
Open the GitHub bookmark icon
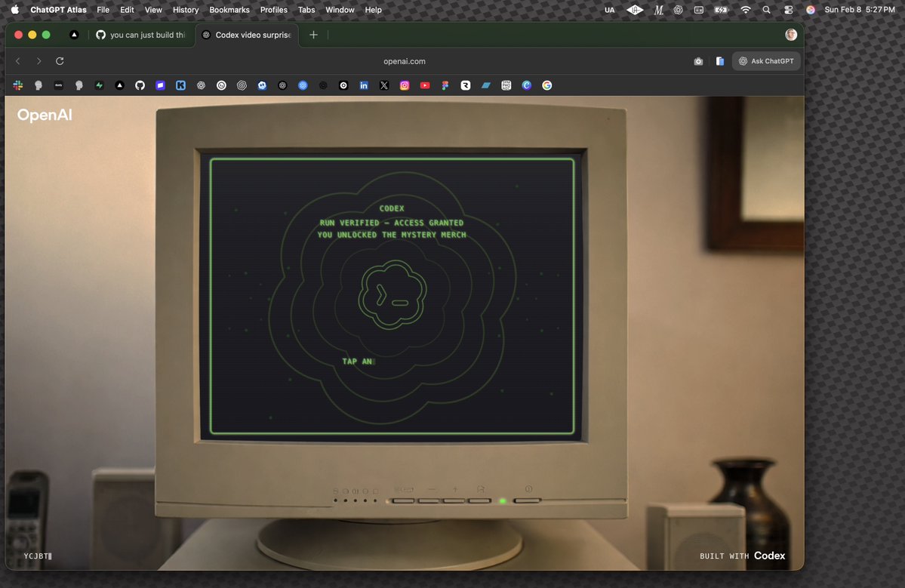click(x=140, y=85)
